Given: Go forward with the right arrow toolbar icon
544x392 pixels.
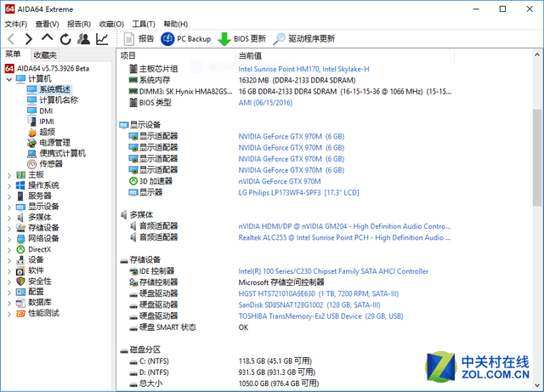Looking at the screenshot, I should pyautogui.click(x=29, y=39).
